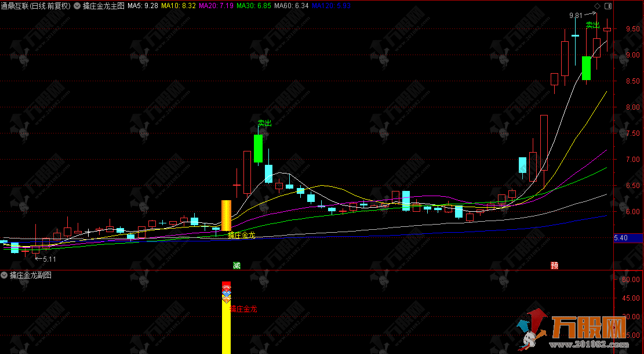Toggle the side panel icon at top right
This screenshot has width=644, height=354.
click(607, 6)
